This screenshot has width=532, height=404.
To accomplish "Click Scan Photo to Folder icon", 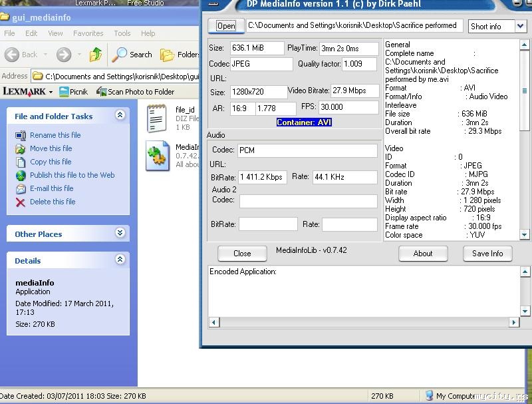I will coord(102,92).
